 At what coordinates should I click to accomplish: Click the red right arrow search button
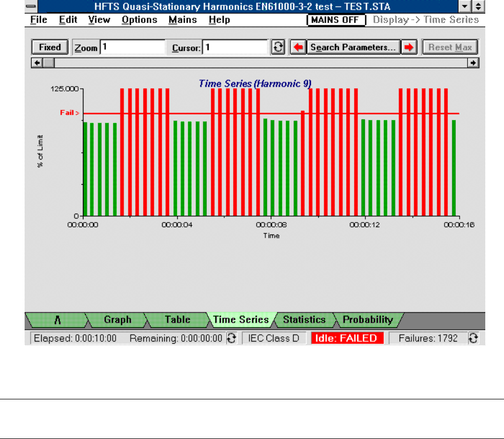coord(409,47)
